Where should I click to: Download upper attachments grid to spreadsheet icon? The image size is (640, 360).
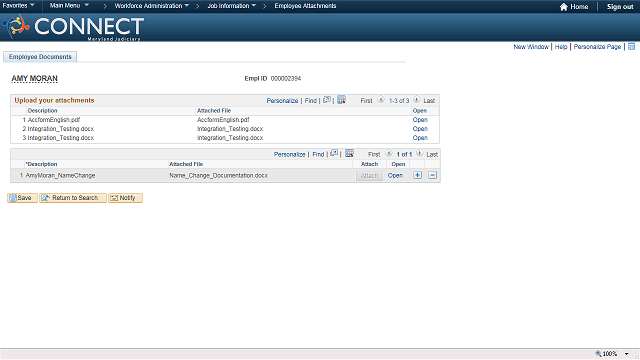pos(342,100)
